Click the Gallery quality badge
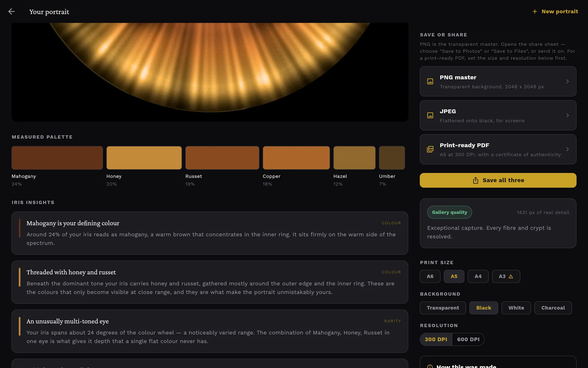588x368 pixels. tap(449, 212)
